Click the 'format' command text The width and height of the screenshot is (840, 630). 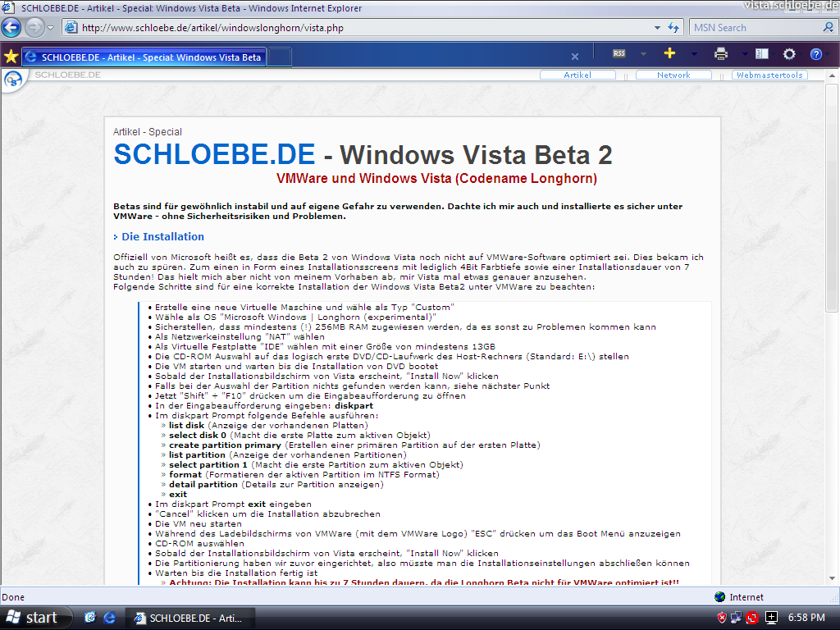185,475
